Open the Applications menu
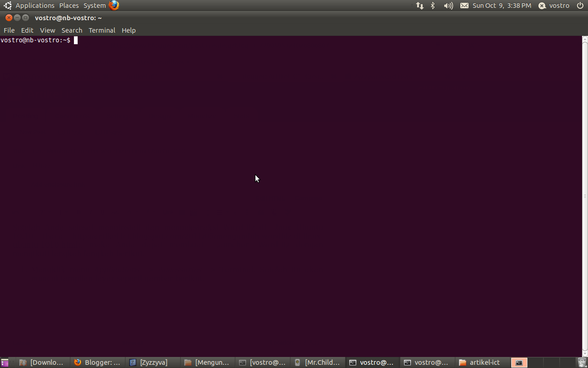 [35, 5]
